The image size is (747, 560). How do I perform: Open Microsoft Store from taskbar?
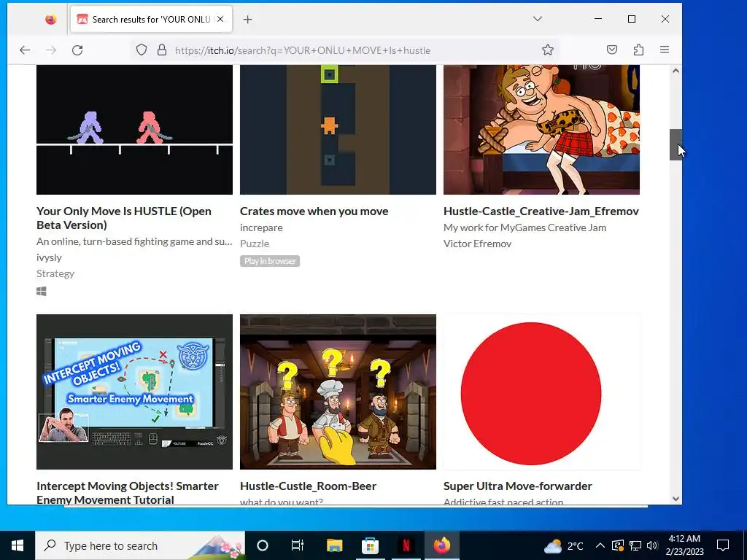click(x=370, y=545)
